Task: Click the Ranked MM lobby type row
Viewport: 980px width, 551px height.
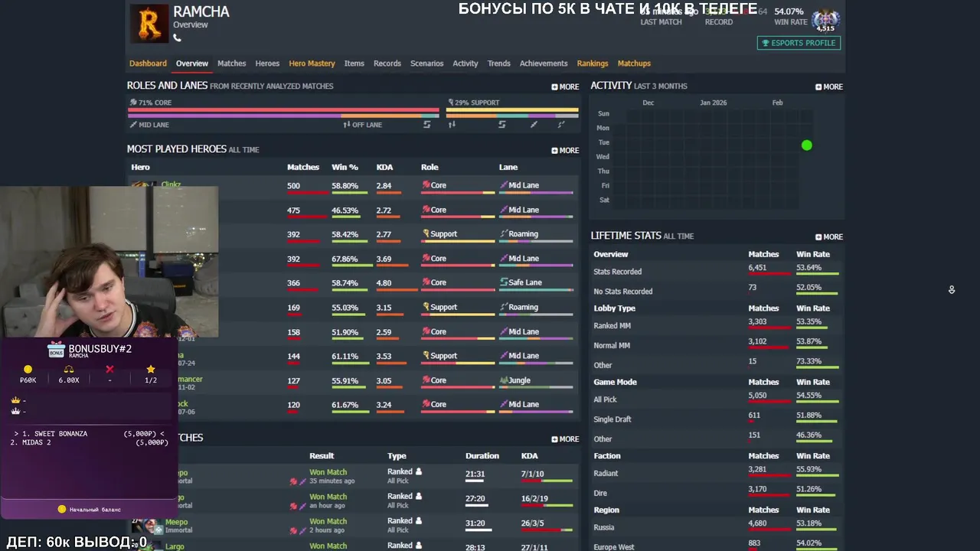Action: pyautogui.click(x=717, y=326)
